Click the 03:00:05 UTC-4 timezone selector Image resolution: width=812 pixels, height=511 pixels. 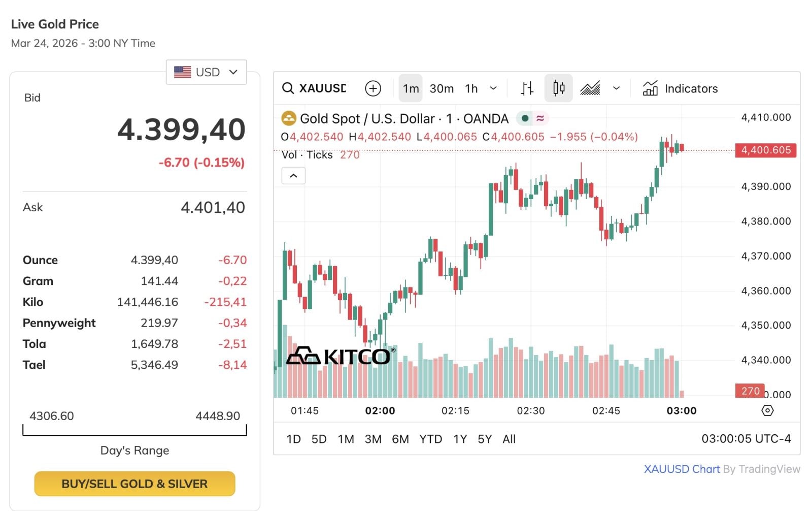[x=746, y=438]
